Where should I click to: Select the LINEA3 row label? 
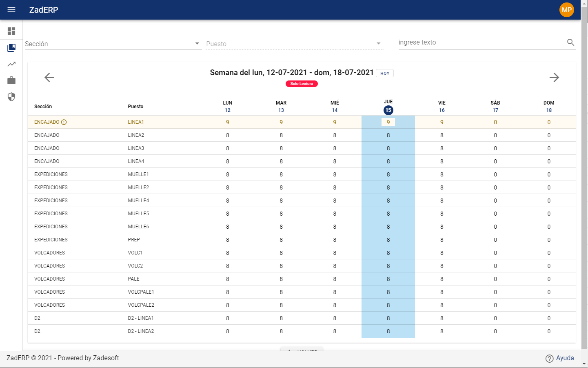(x=136, y=148)
